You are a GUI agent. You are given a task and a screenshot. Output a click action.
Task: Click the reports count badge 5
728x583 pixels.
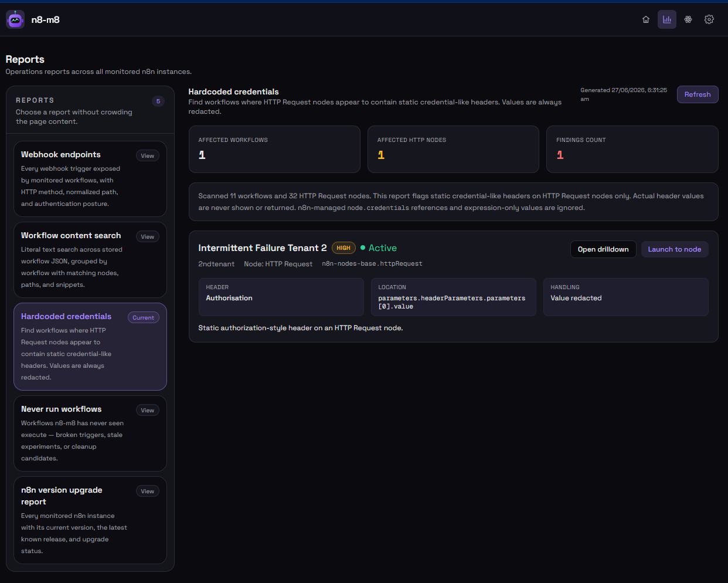tap(158, 101)
